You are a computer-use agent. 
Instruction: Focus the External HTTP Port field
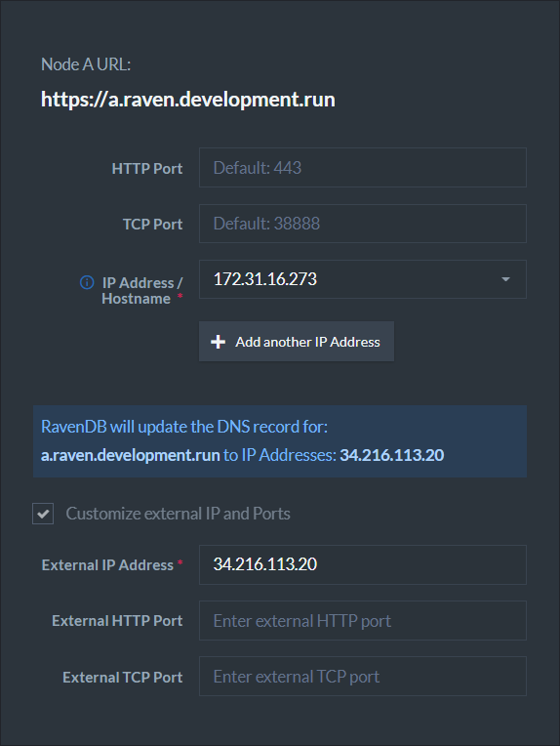[363, 620]
